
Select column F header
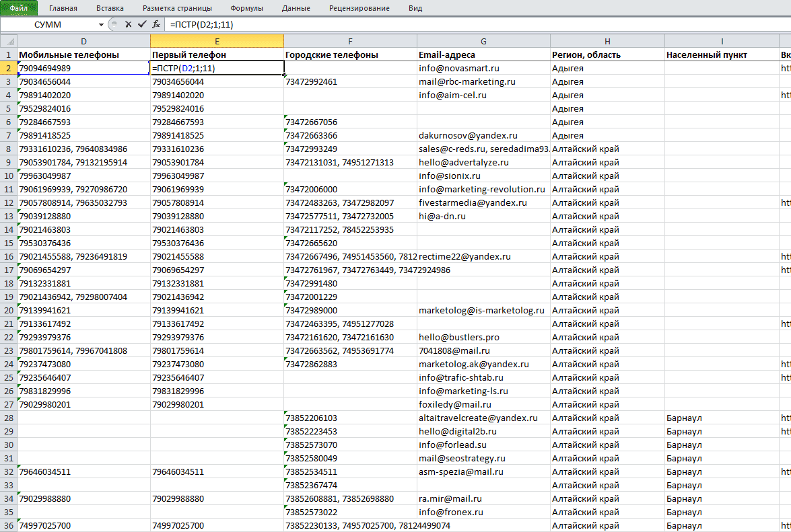click(x=350, y=41)
